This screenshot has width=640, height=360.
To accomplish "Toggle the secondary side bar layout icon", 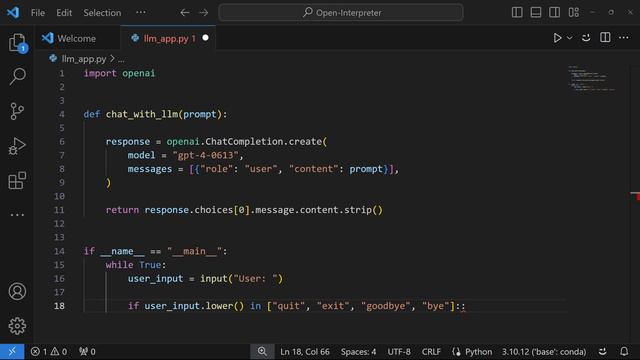I will coord(555,12).
